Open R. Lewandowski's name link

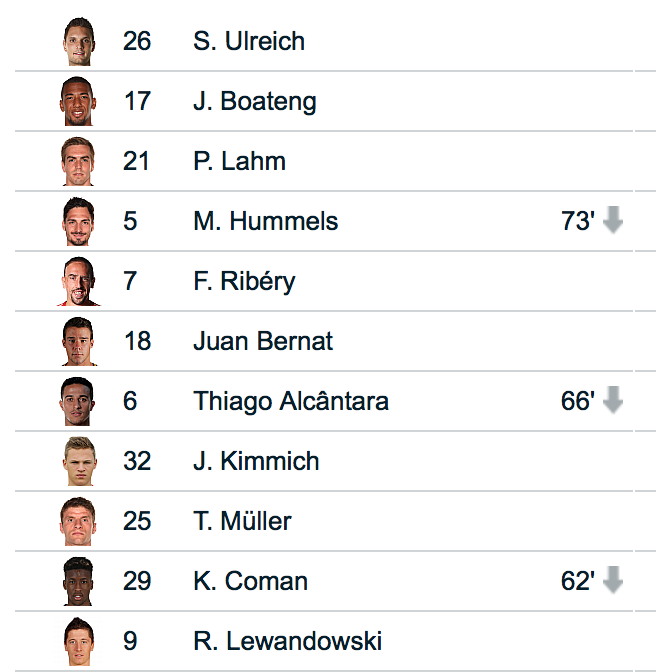pos(287,641)
